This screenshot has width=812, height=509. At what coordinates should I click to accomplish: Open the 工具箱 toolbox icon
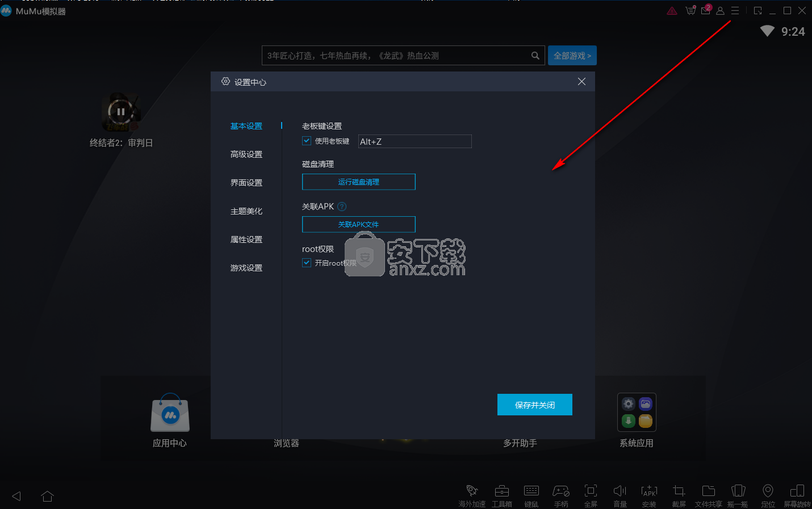click(502, 491)
